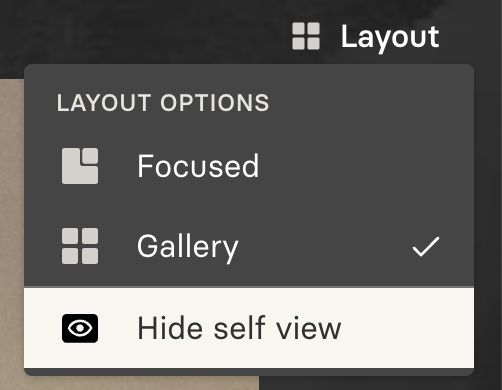Choose the Gallery layout with the checkmark
The width and height of the screenshot is (502, 390).
tap(249, 246)
